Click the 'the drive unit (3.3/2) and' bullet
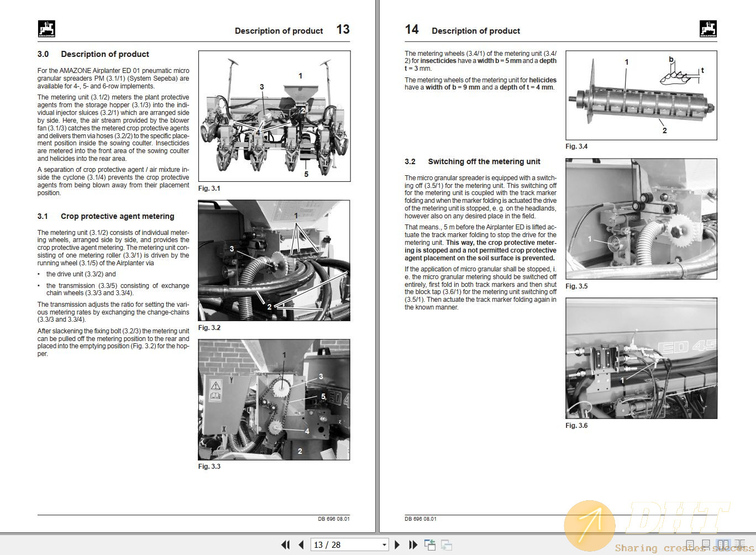 (81, 274)
